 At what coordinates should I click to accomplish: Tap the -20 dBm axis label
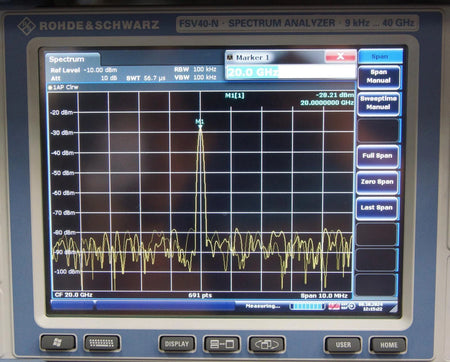point(62,113)
